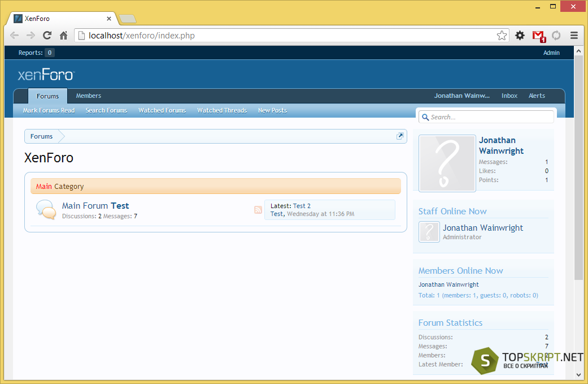Click Forum Statistics heading
Image resolution: width=588 pixels, height=384 pixels.
click(450, 323)
